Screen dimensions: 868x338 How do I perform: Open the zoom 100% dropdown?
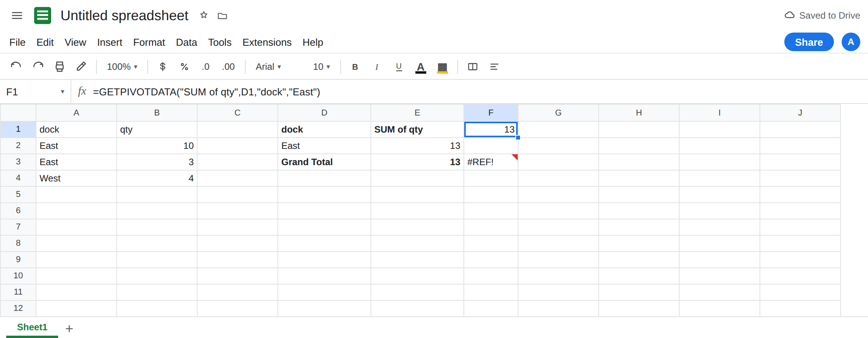tap(122, 67)
